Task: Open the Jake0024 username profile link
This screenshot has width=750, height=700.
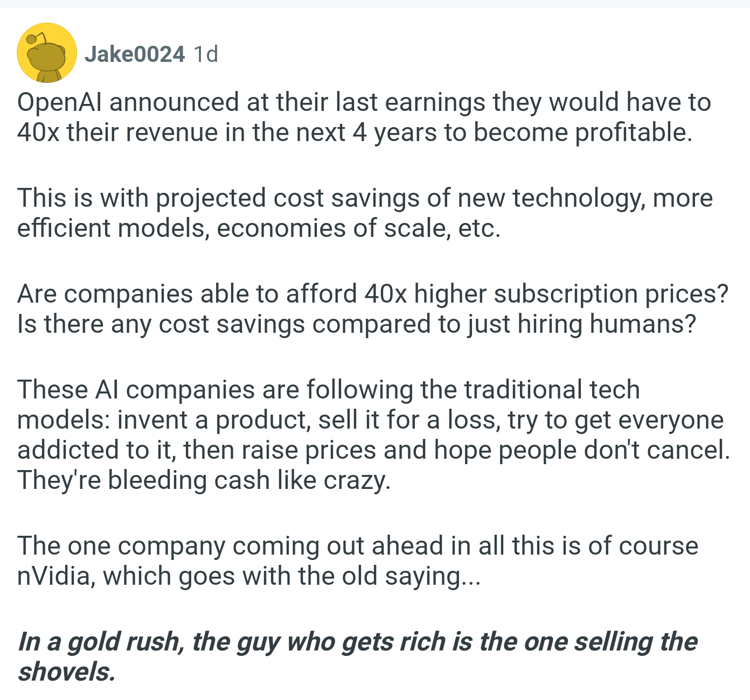Action: click(x=135, y=54)
